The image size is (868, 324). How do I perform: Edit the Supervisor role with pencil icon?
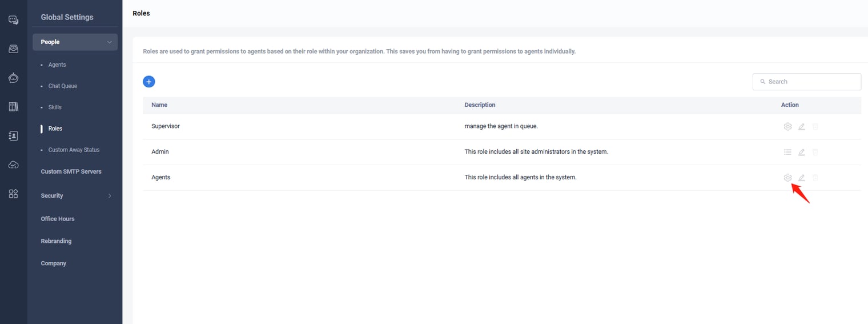801,127
